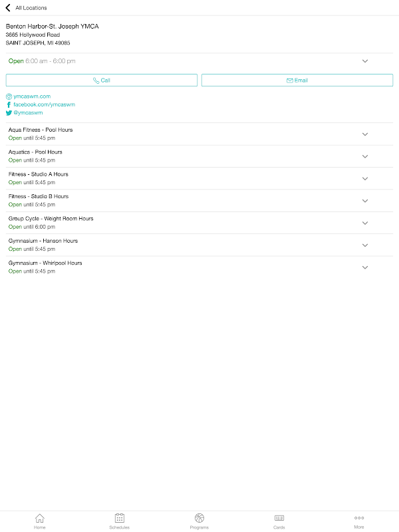Expand Group Cycle - Weight Room Hours chevron

coord(365,223)
